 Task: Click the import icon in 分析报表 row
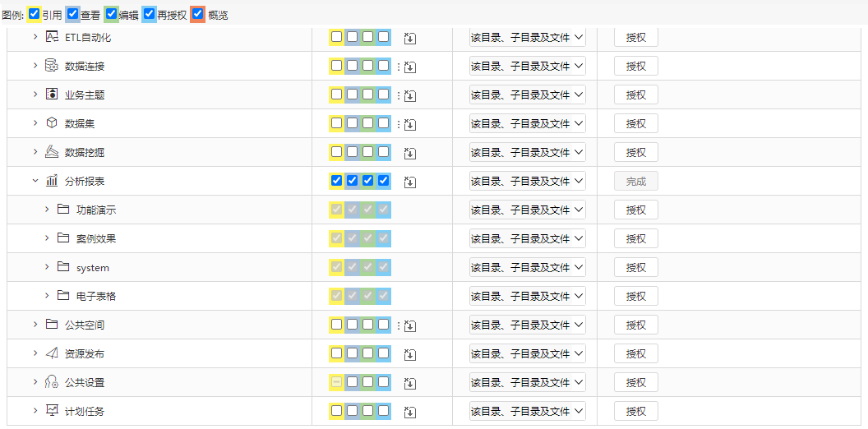[x=409, y=182]
